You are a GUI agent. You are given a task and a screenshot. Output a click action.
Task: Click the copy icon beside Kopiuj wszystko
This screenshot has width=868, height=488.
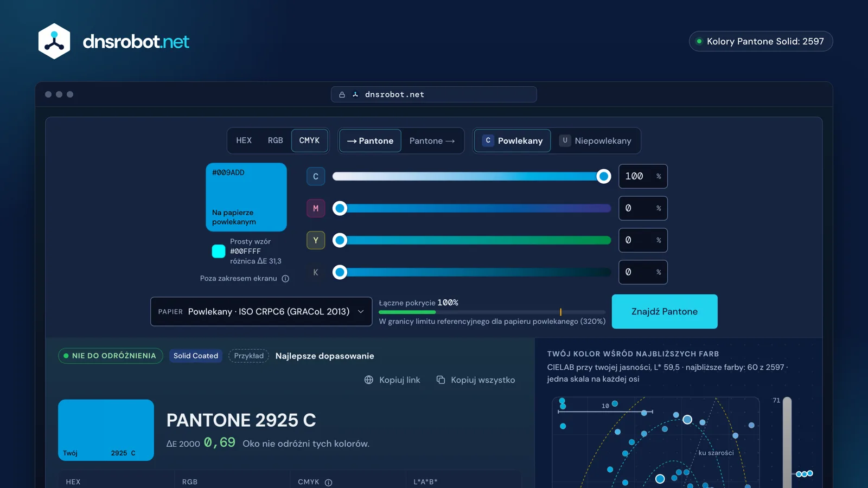click(x=441, y=380)
